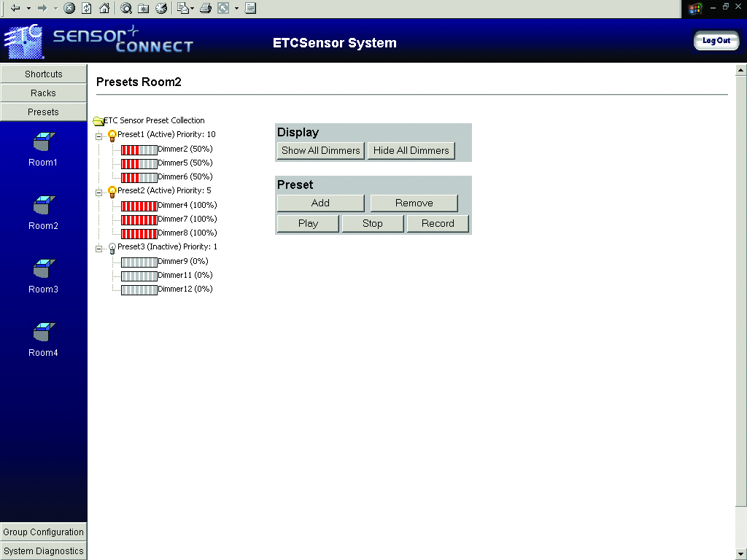The height and width of the screenshot is (560, 747).
Task: Click the resize/fullscreen toolbar icon
Action: pos(223,8)
